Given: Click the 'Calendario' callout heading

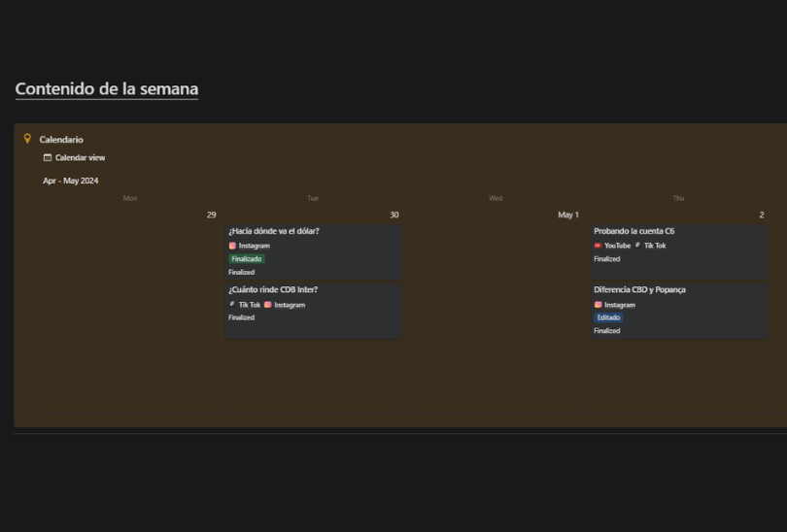Looking at the screenshot, I should pos(61,140).
